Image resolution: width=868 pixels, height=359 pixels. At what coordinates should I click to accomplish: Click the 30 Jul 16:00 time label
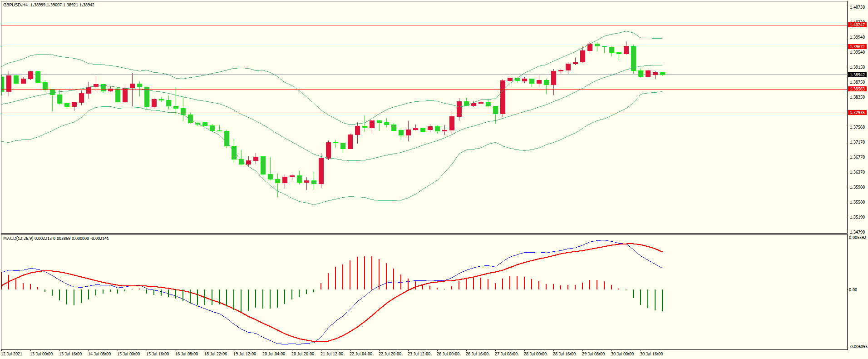(651, 354)
